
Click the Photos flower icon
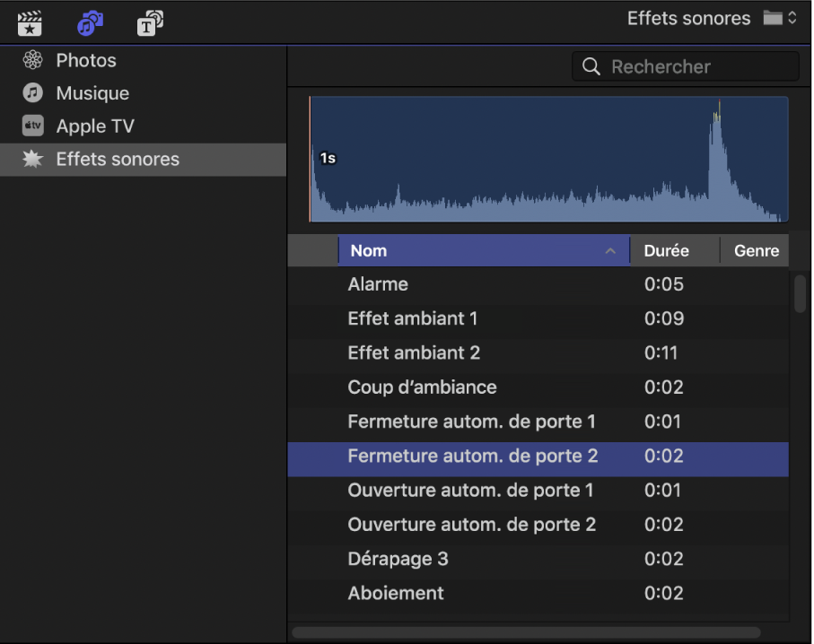point(33,61)
